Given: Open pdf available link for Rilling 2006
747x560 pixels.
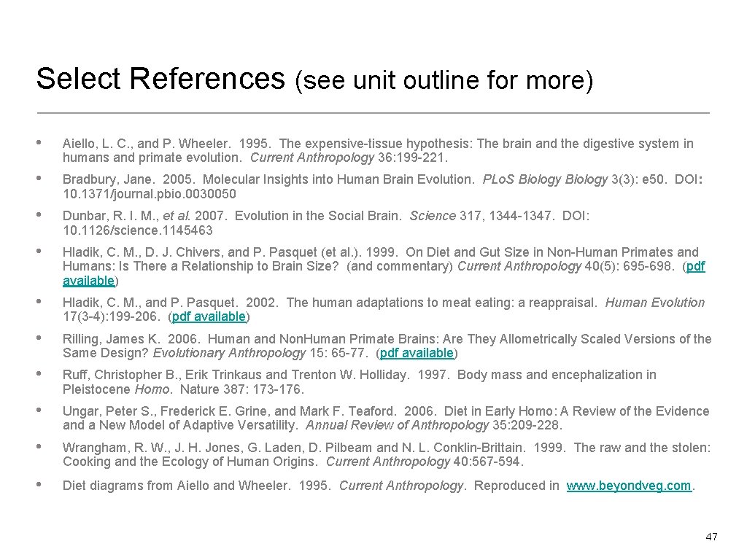Looking at the screenshot, I should pos(417,353).
